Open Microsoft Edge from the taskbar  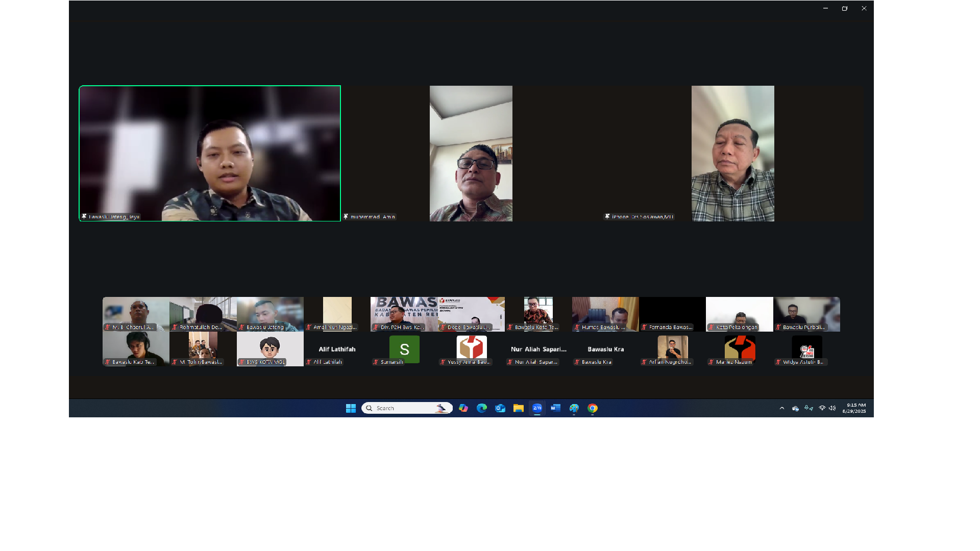[x=482, y=408]
